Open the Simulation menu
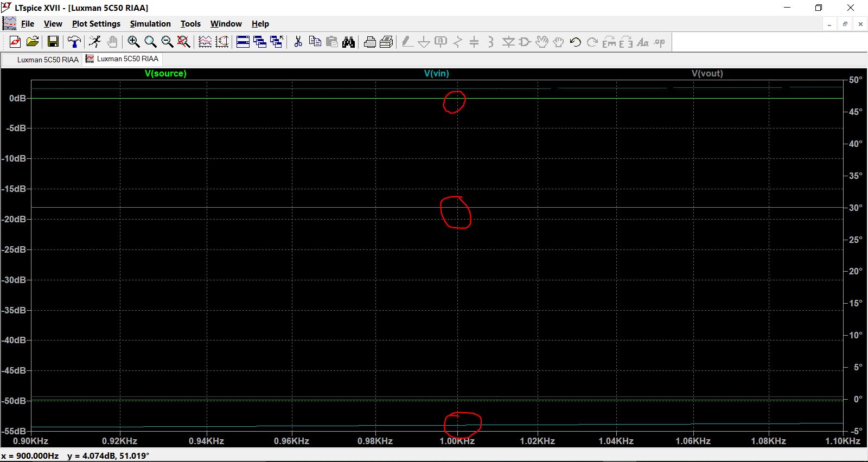Viewport: 868px width, 462px height. click(x=150, y=24)
